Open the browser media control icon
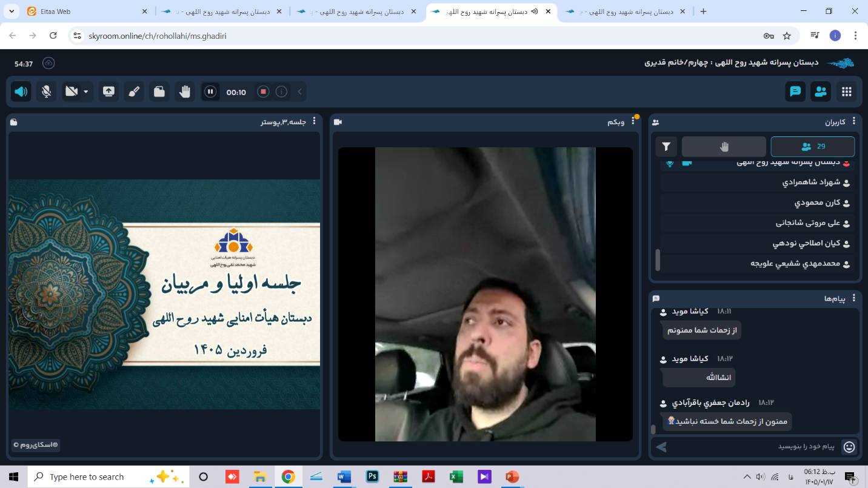The image size is (868, 488). pos(815,36)
